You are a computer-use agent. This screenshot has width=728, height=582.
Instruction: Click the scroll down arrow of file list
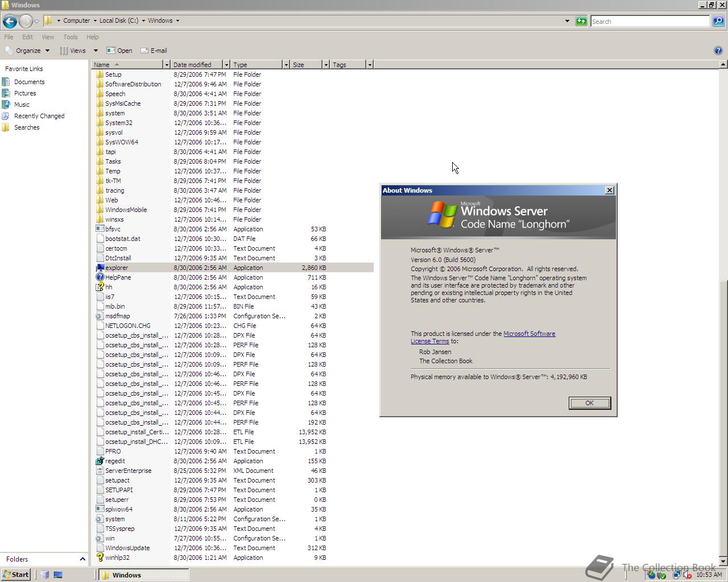point(723,562)
